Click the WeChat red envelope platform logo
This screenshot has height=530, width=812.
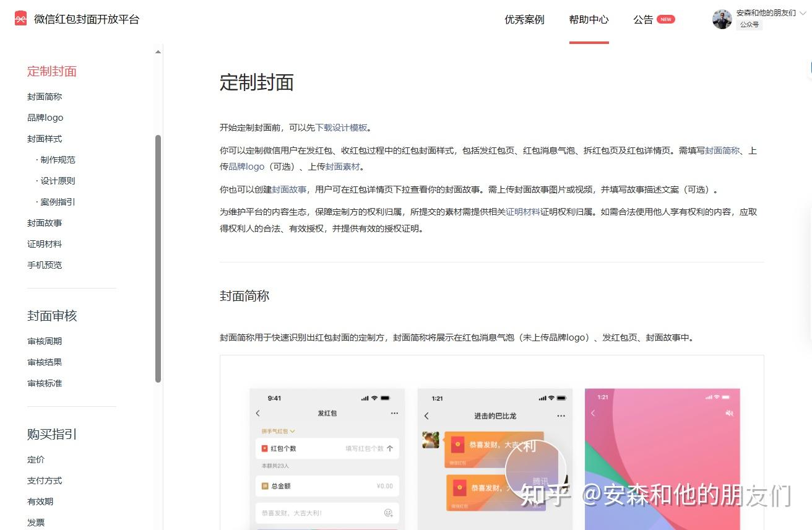click(x=20, y=19)
